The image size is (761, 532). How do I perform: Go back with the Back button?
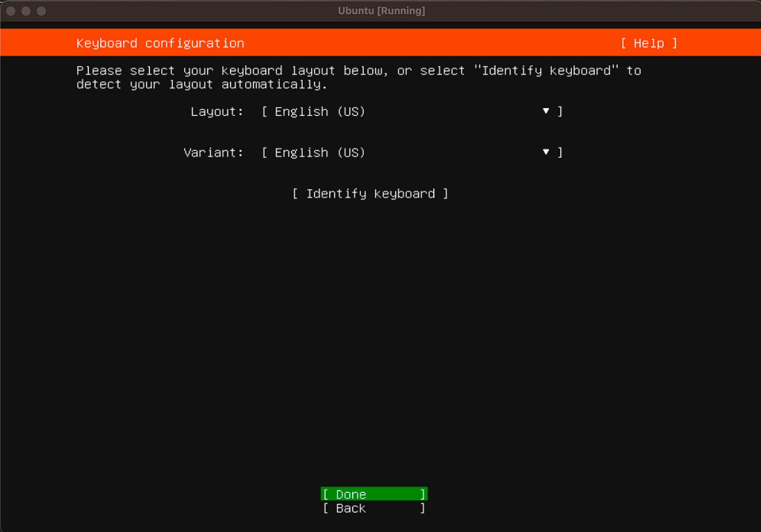pos(374,508)
